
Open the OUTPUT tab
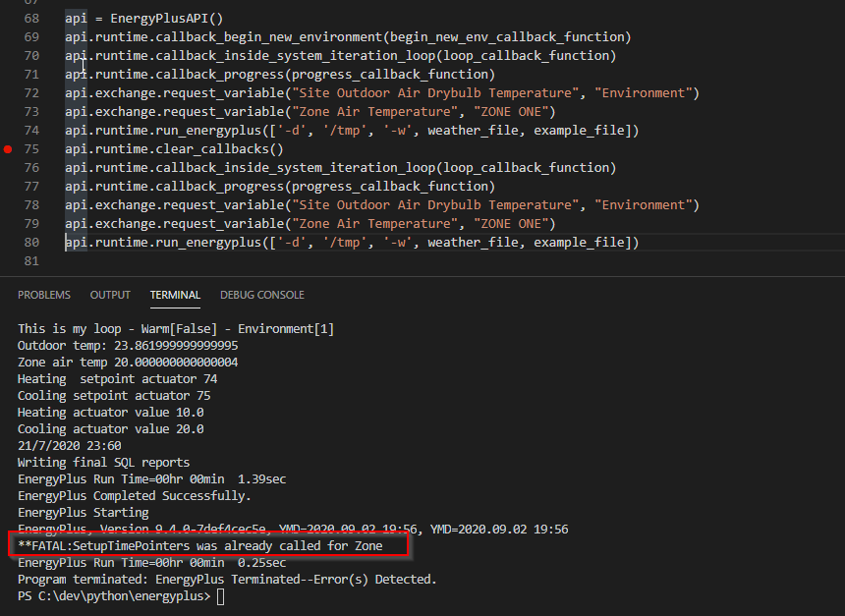[110, 295]
